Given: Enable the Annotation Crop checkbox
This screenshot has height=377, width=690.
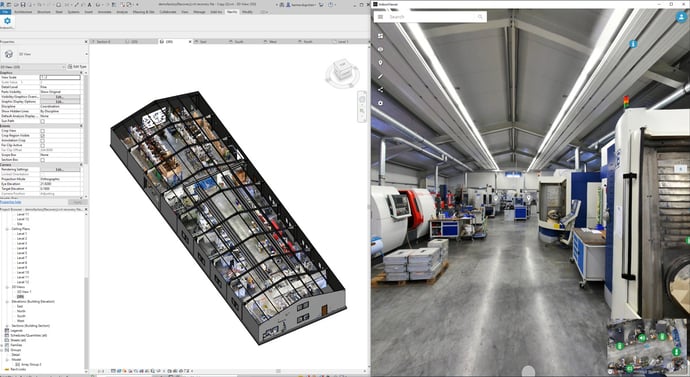Looking at the screenshot, I should pos(43,140).
